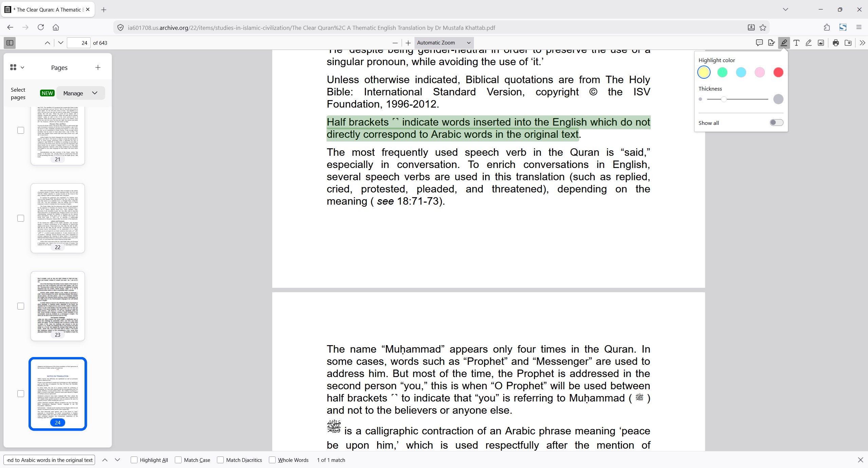Click the highlight Thickness slider

tap(737, 99)
